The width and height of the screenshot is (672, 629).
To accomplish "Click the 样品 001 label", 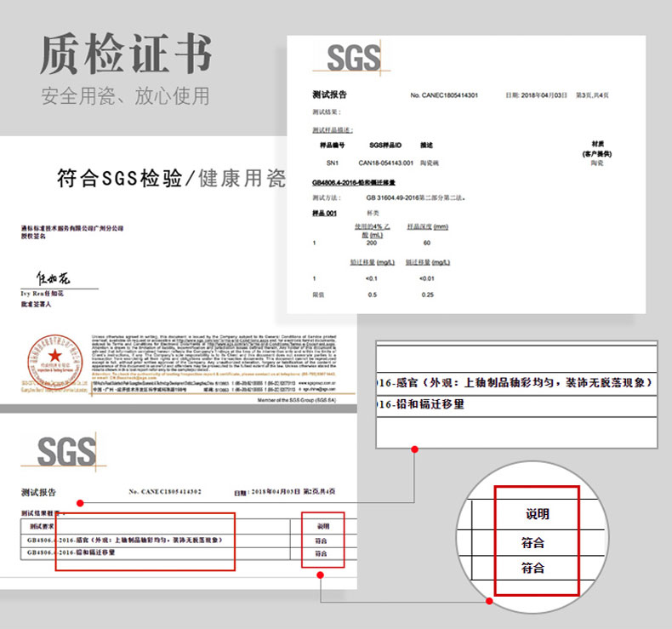I will click(x=324, y=213).
